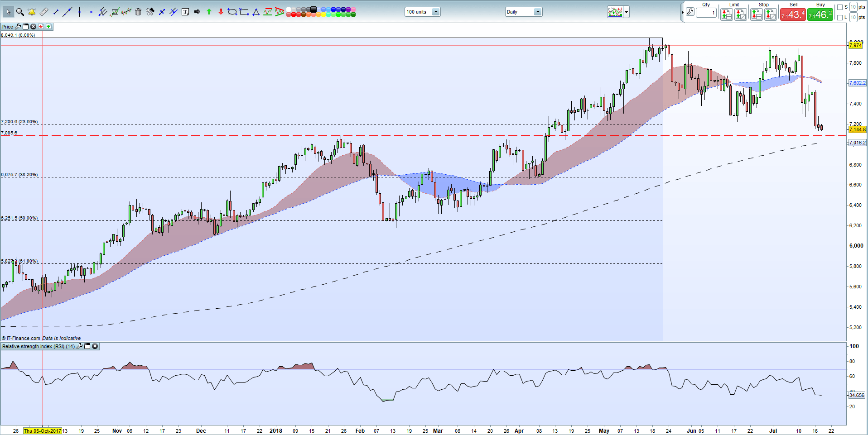Select the text annotation tool
Screen dimensions: 868x435
(x=185, y=12)
